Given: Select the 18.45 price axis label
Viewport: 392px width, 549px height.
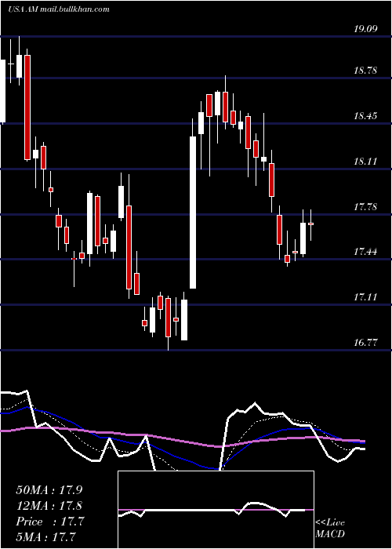Looking at the screenshot, I should [x=365, y=116].
